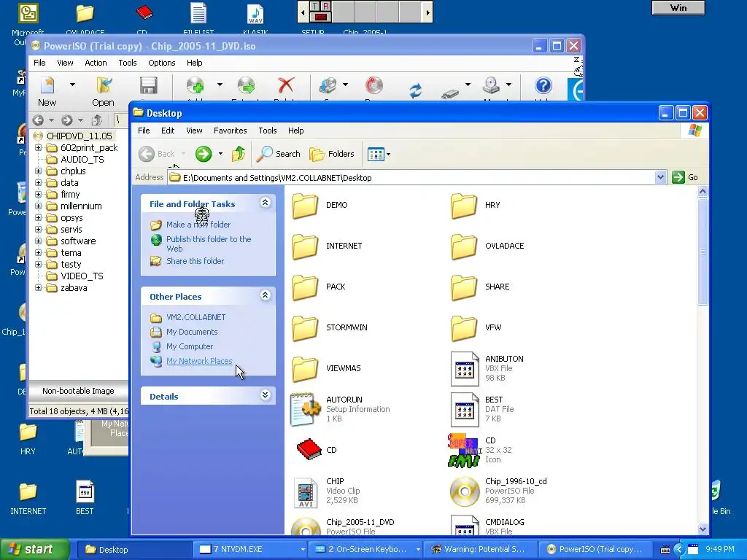
Task: Click My Documents in Other Places
Action: (x=192, y=332)
